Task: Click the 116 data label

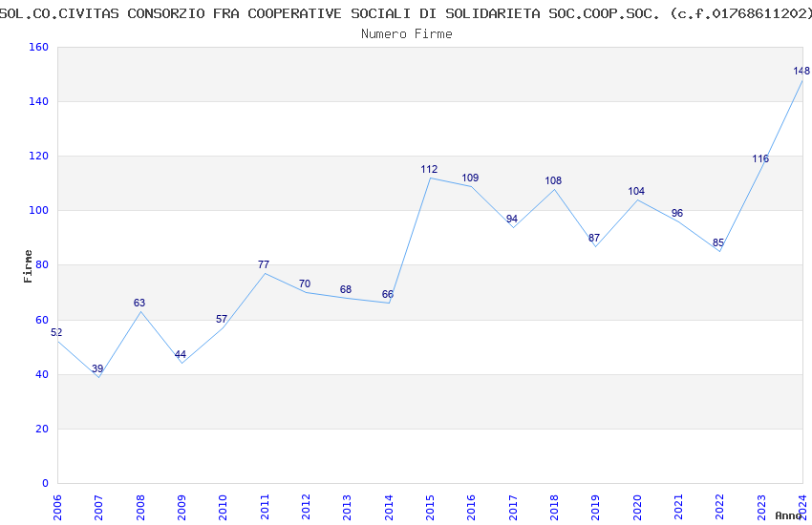Action: 760,158
